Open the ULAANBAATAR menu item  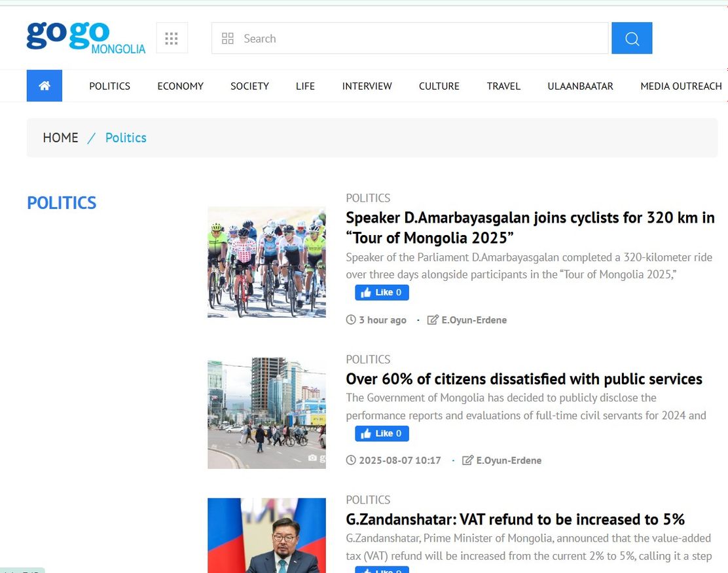click(x=580, y=86)
